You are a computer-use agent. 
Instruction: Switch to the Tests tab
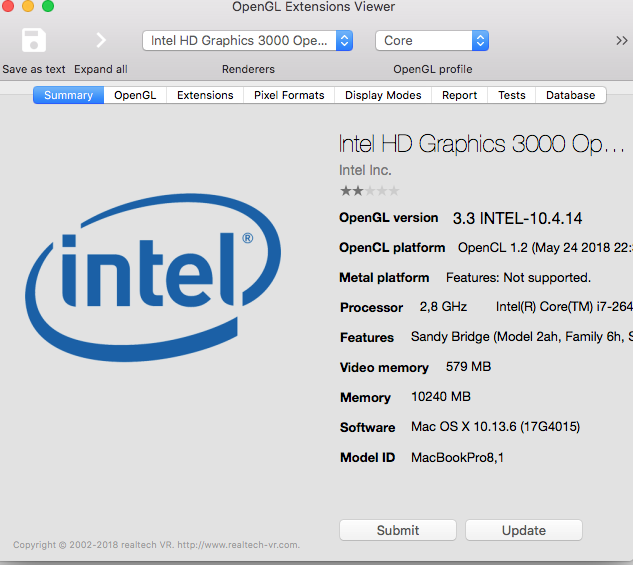pos(511,95)
